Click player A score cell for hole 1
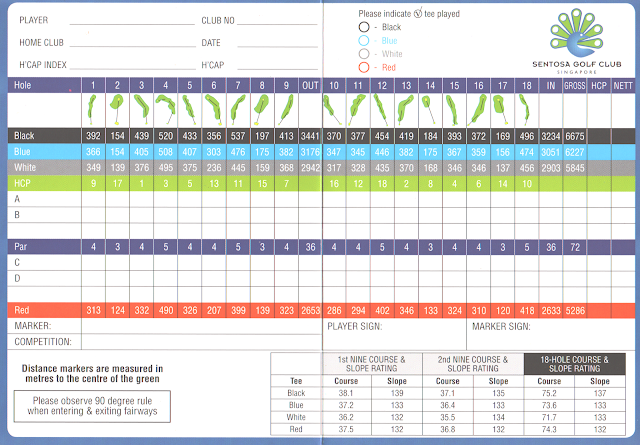 coord(93,199)
